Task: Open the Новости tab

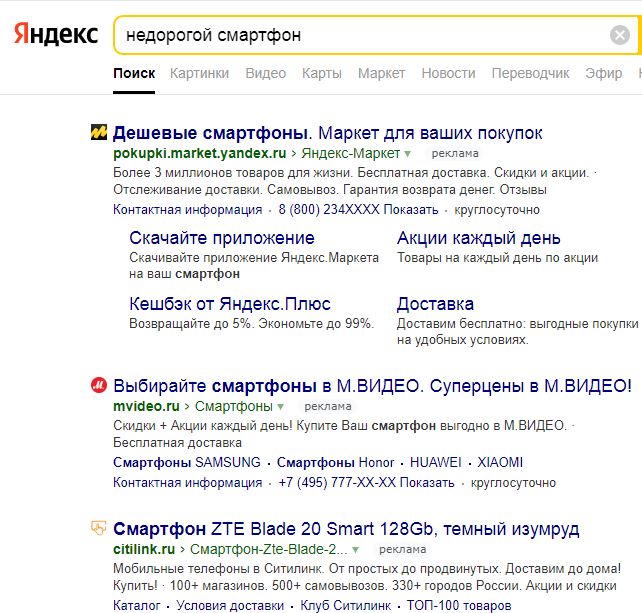Action: tap(448, 73)
